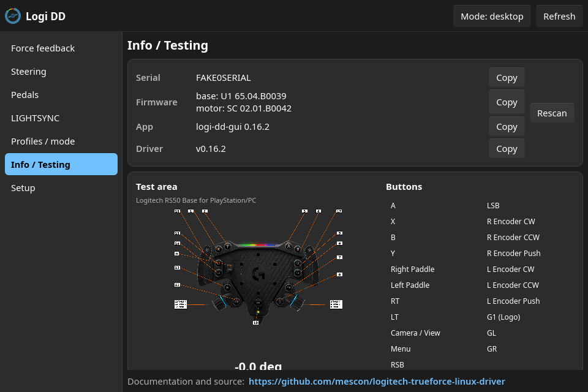Open the GitHub documentation link
Image resolution: width=588 pixels, height=392 pixels.
(377, 382)
